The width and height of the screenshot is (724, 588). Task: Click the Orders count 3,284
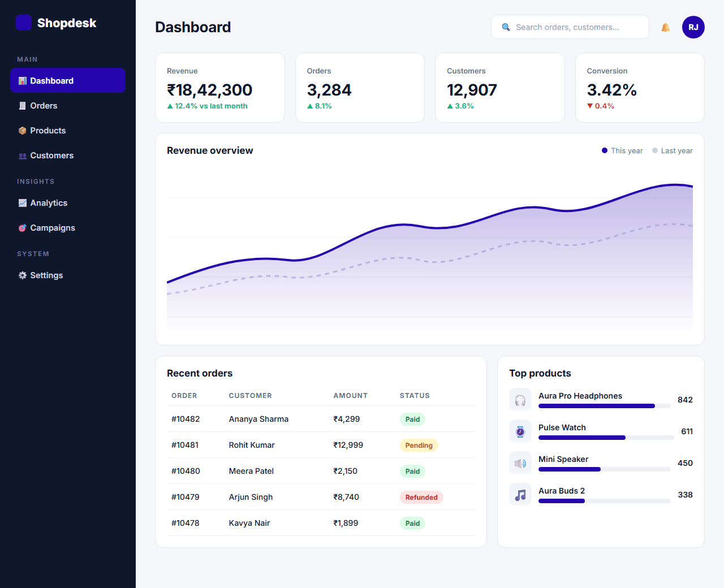329,90
